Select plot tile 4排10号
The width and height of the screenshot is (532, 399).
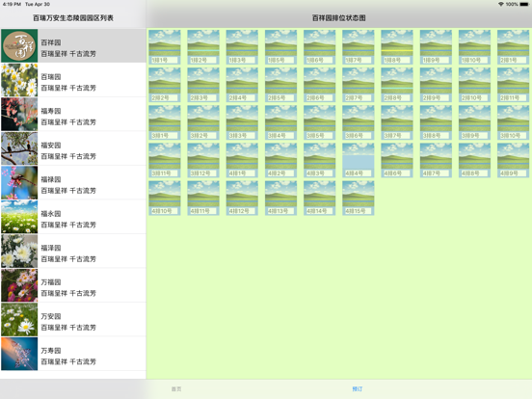(x=165, y=198)
